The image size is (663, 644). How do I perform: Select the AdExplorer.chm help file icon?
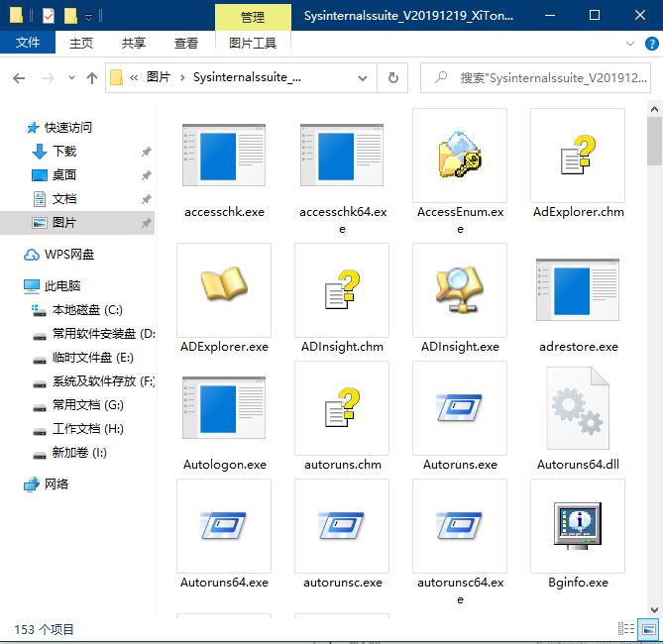[x=578, y=155]
